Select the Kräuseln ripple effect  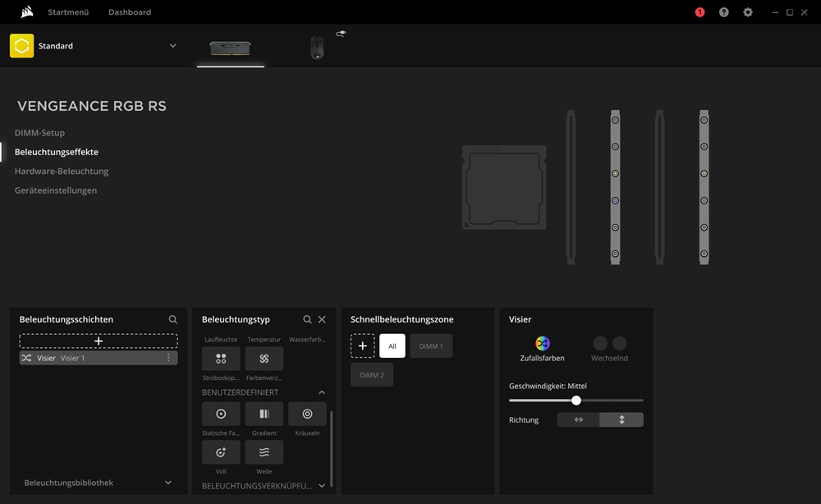tap(307, 414)
